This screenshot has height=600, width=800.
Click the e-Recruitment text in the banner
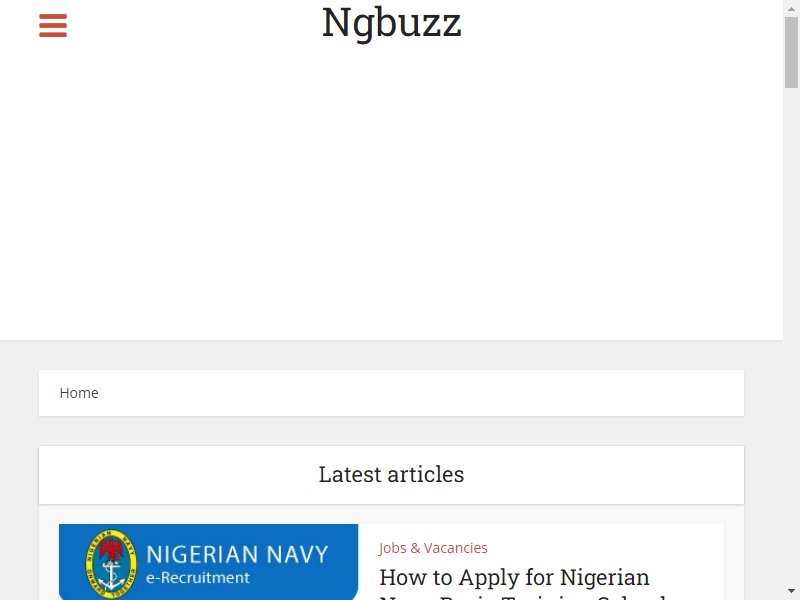click(x=198, y=578)
